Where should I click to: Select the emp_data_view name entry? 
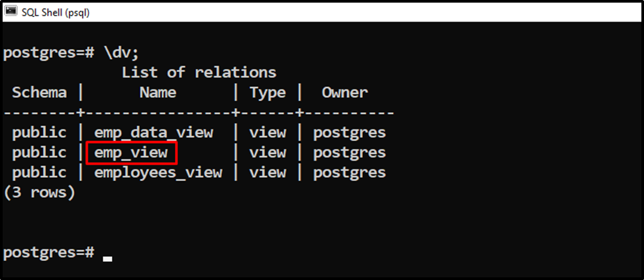pos(153,132)
